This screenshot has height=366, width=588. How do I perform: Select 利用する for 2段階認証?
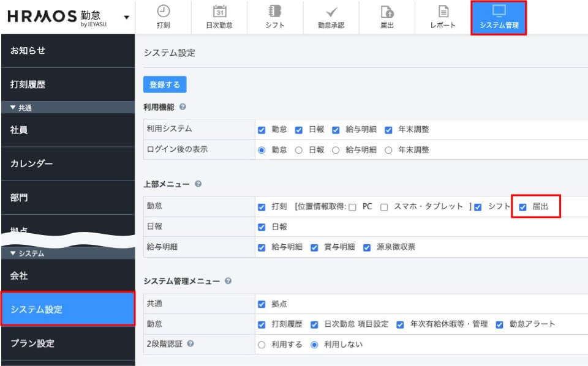tap(262, 345)
